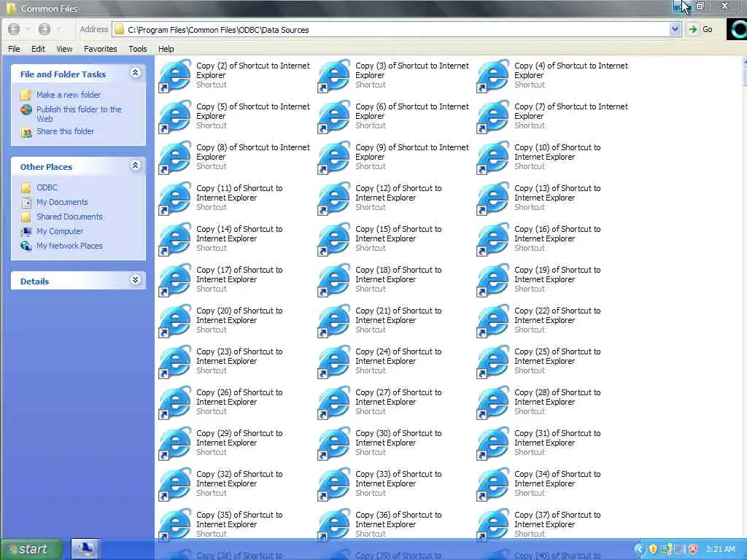The width and height of the screenshot is (747, 560).
Task: Open the Help menu
Action: point(166,49)
